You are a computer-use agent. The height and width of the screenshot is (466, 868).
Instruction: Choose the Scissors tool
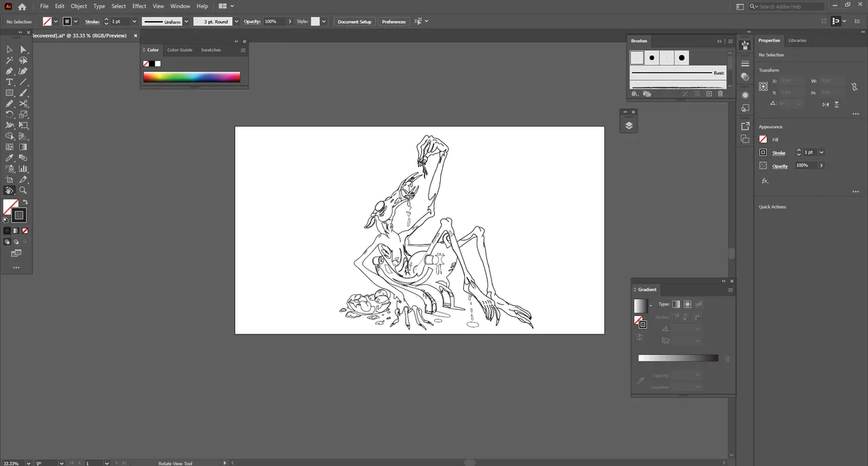pyautogui.click(x=23, y=104)
